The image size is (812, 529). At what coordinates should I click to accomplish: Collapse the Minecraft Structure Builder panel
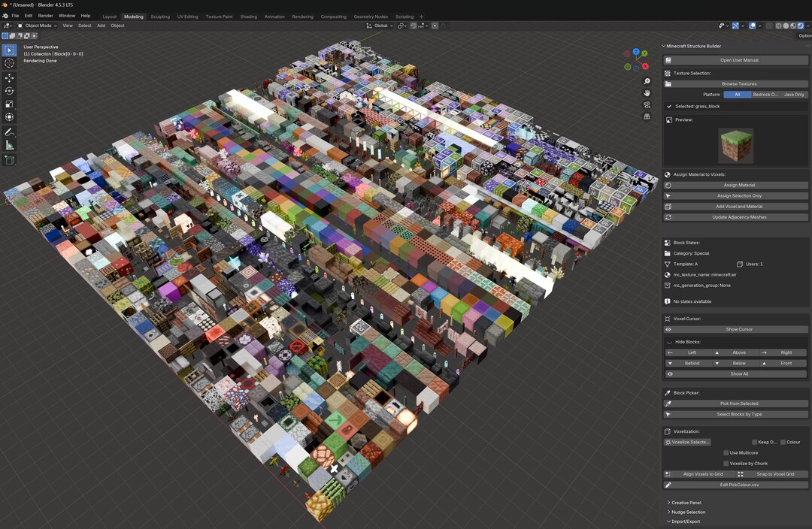click(664, 46)
